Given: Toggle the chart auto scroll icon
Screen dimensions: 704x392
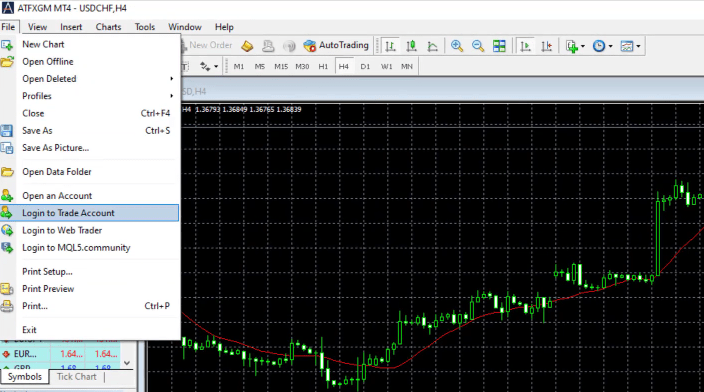Looking at the screenshot, I should pos(525,46).
